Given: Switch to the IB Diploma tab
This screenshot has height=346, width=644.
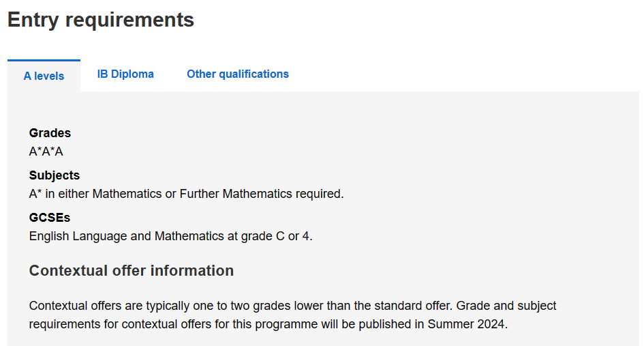Looking at the screenshot, I should click(x=125, y=74).
